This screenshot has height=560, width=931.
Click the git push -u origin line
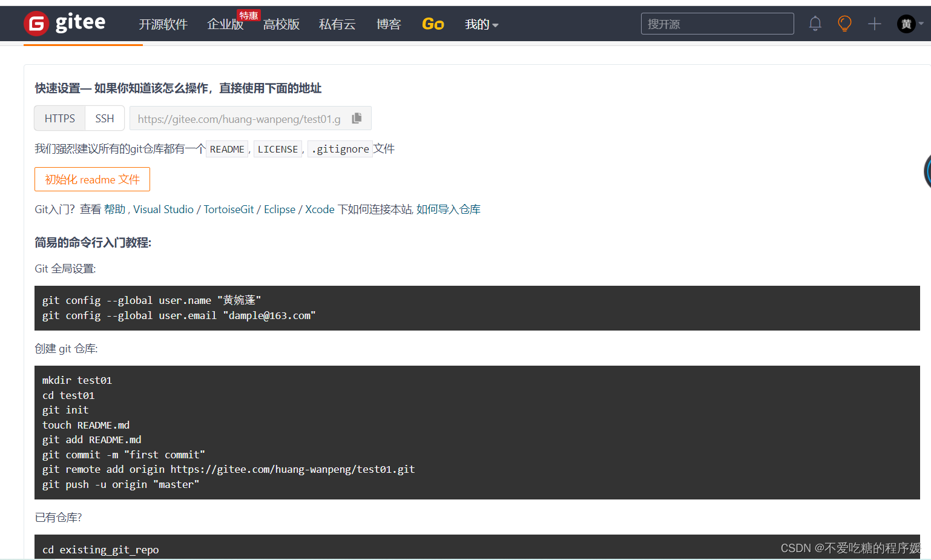click(120, 484)
